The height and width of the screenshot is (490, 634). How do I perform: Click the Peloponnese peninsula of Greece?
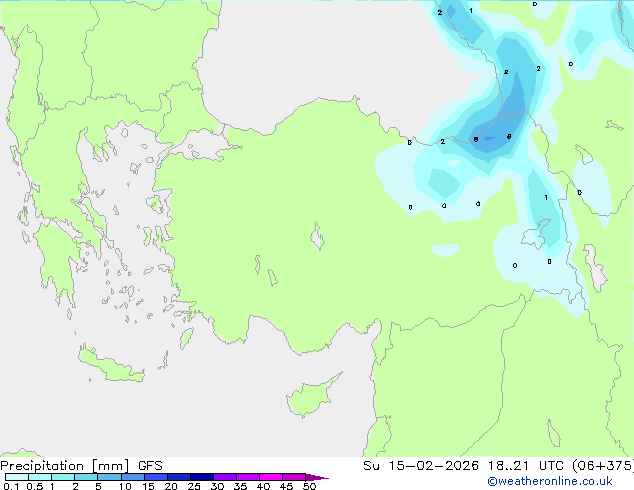(57, 259)
